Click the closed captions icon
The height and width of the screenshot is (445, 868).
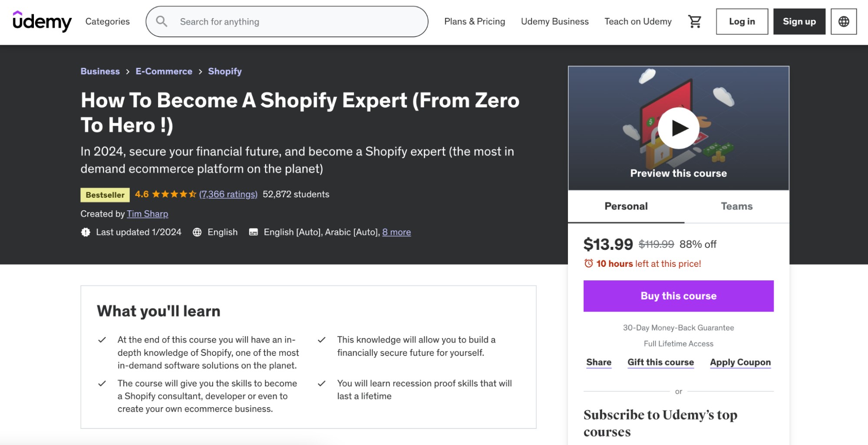253,232
